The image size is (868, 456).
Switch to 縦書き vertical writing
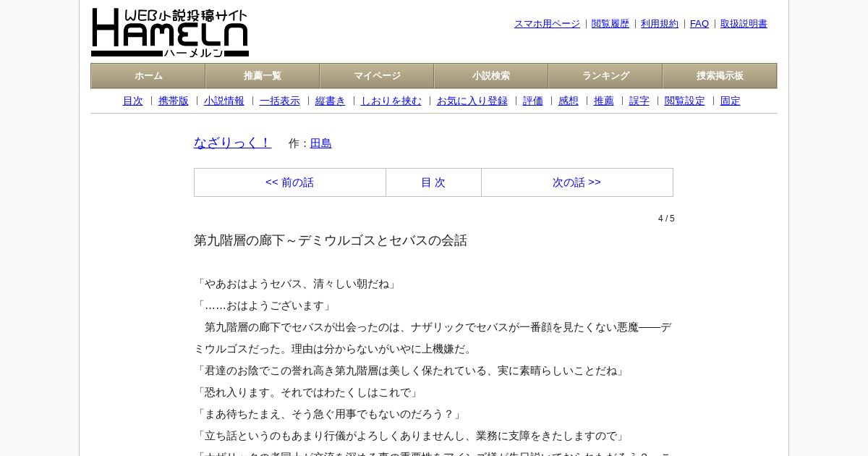pyautogui.click(x=331, y=101)
